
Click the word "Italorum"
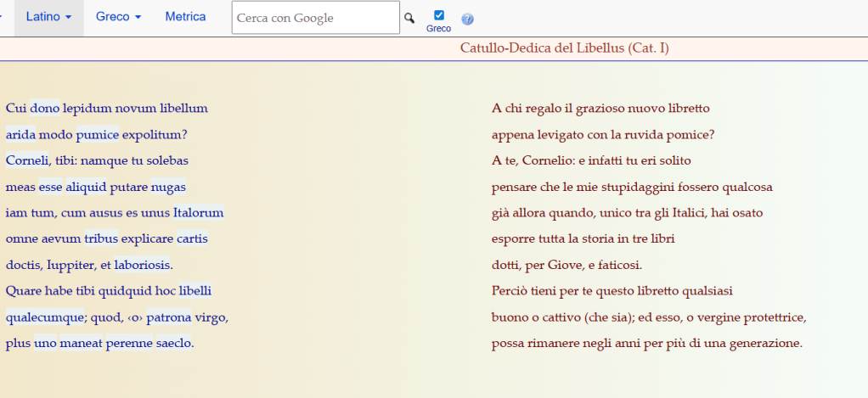(198, 213)
